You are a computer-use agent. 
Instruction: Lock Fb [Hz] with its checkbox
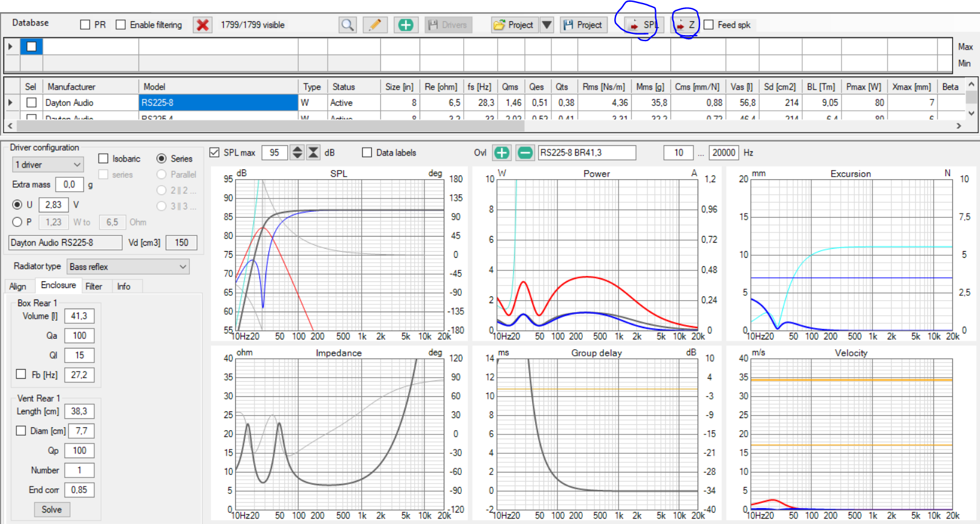click(21, 374)
